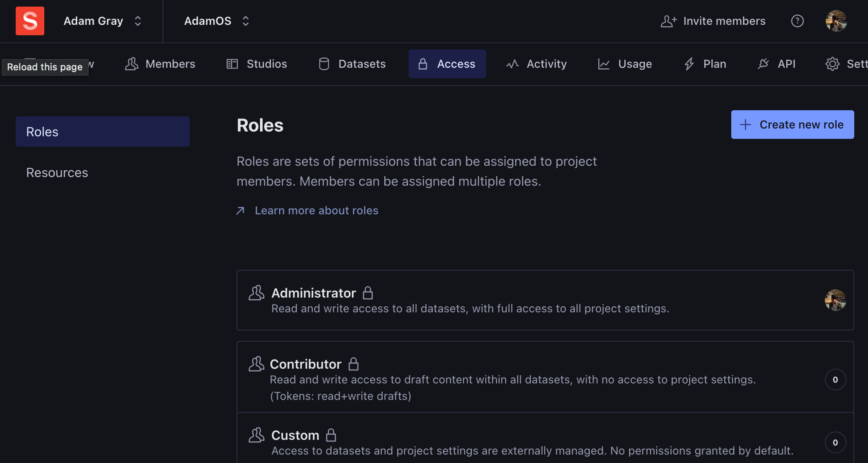Click lock icon beside Administrator role
This screenshot has width=868, height=463.
click(368, 293)
